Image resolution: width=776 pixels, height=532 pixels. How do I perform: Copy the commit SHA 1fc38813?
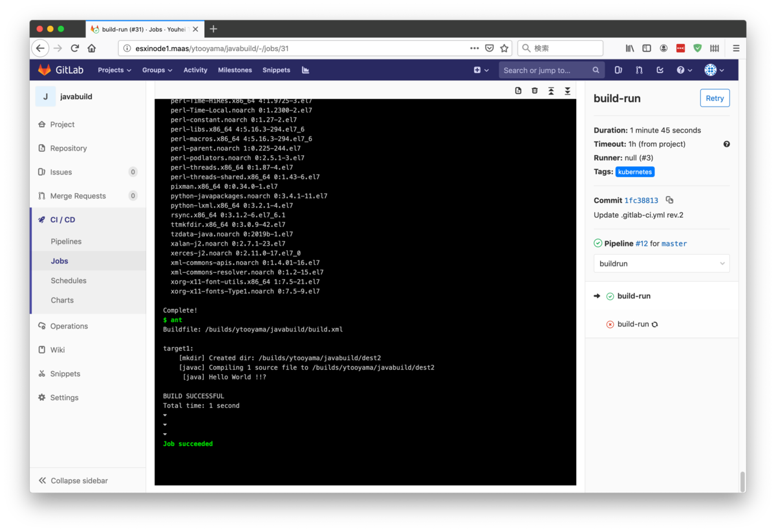pyautogui.click(x=669, y=201)
